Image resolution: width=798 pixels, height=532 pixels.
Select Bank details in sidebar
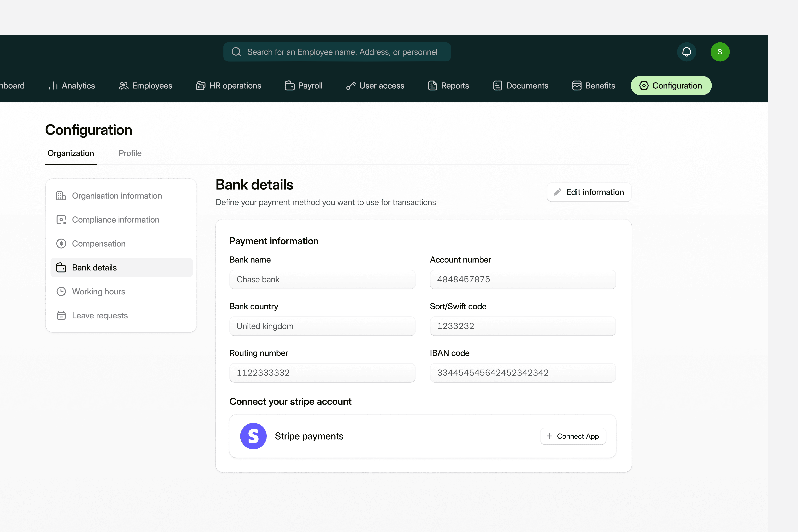point(122,268)
